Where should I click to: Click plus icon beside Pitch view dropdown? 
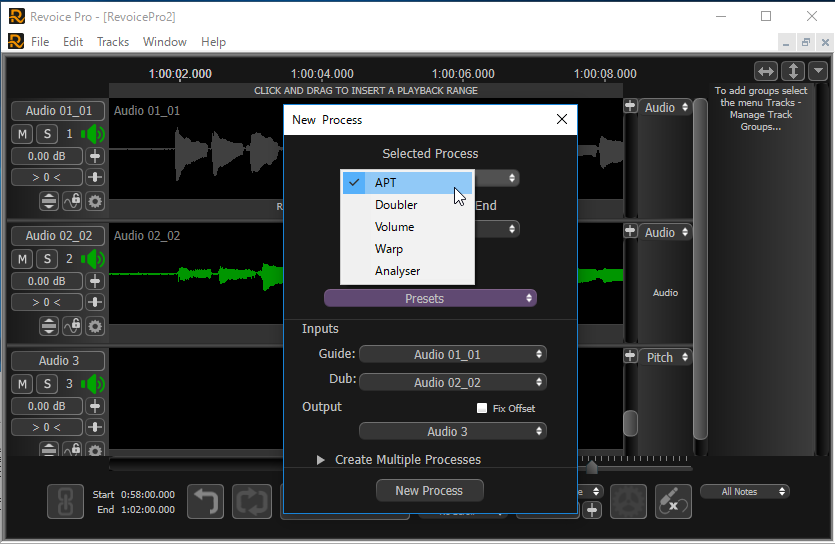coord(630,356)
